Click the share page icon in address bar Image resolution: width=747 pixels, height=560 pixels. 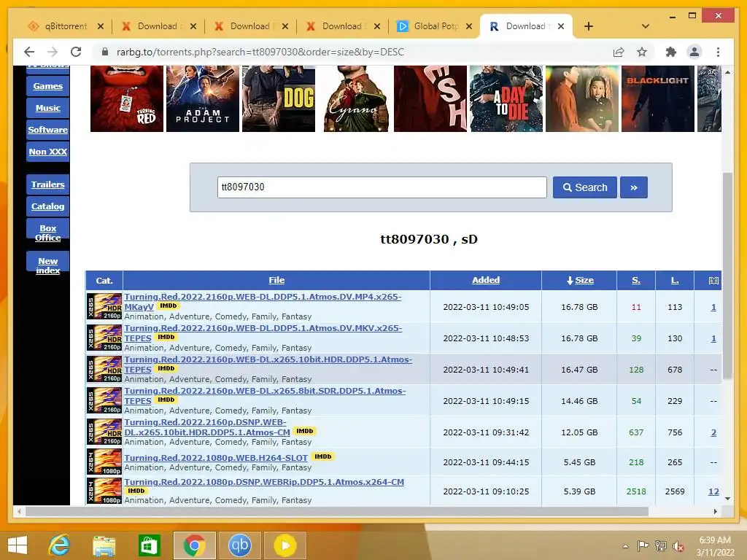coord(619,52)
